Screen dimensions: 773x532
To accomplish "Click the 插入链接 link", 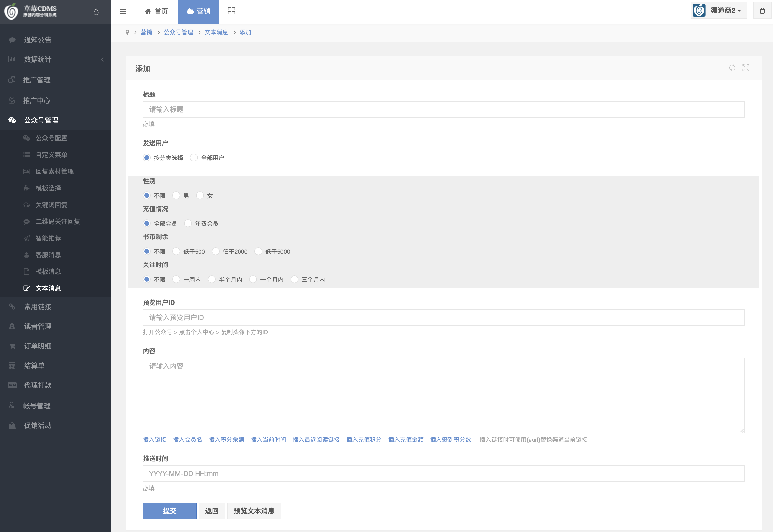I will pos(155,440).
